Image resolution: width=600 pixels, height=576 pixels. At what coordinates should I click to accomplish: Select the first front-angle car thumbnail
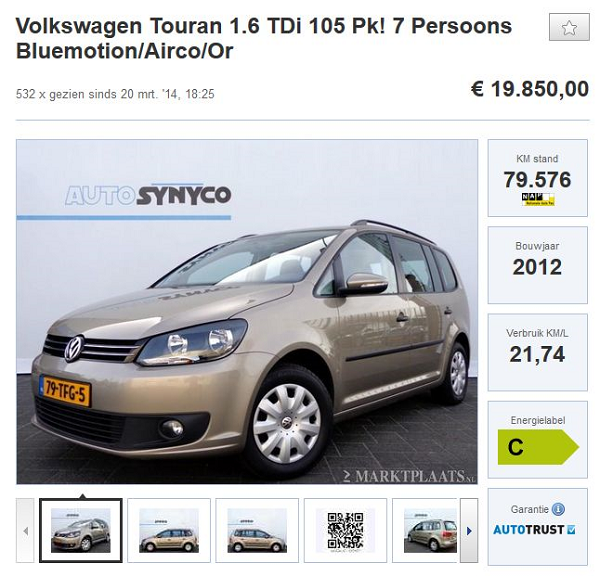(x=81, y=530)
